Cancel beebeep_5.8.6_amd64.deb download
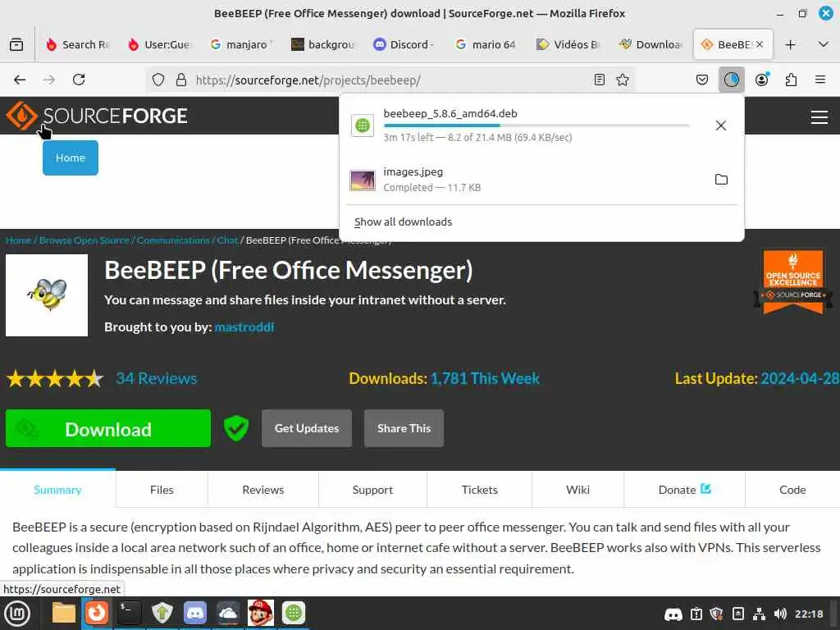 point(721,126)
